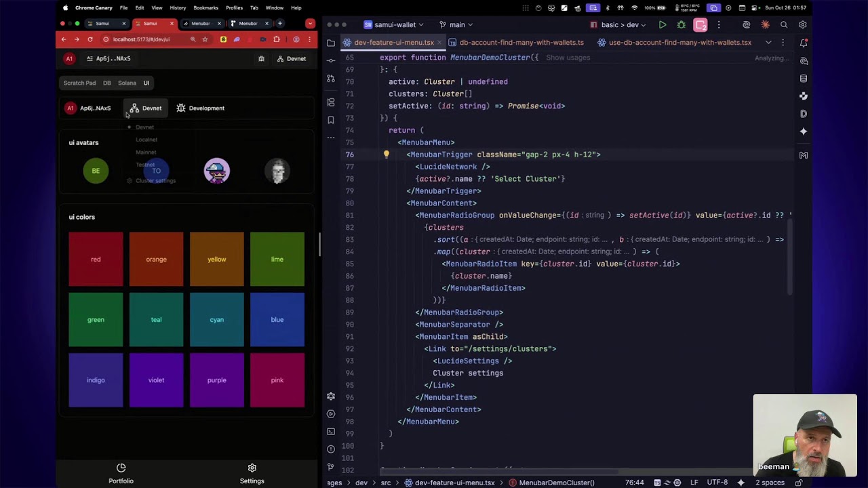Open the Bookmarks tool window icon
868x488 pixels.
point(331,120)
